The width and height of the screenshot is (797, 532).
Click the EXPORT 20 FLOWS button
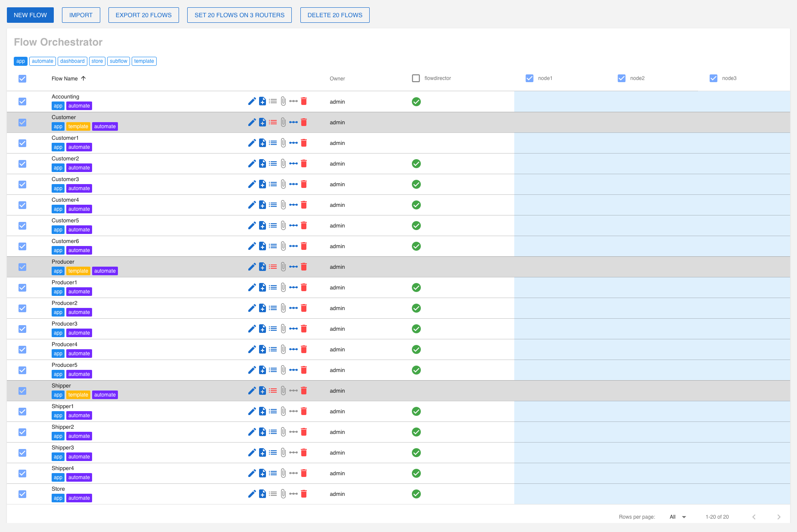pos(143,15)
